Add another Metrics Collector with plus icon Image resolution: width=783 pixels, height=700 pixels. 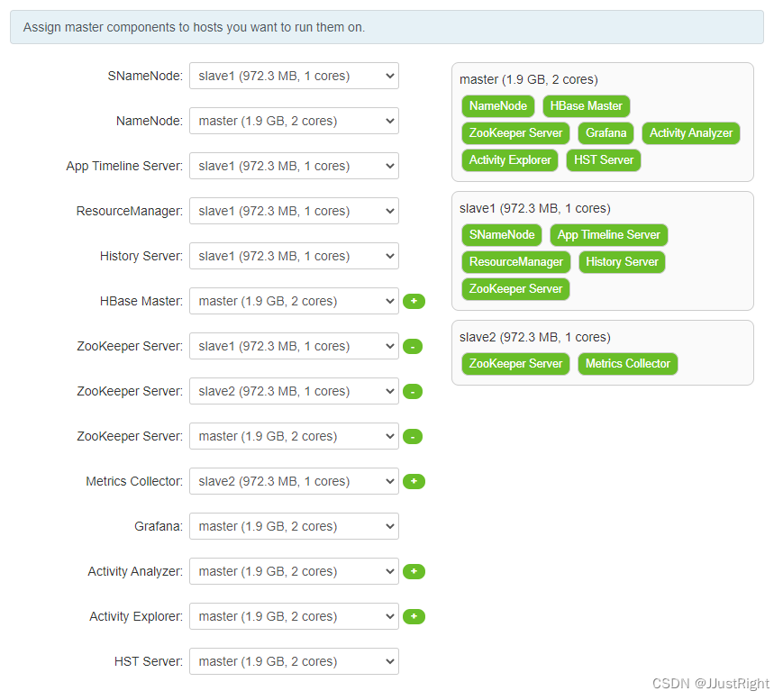click(x=414, y=481)
